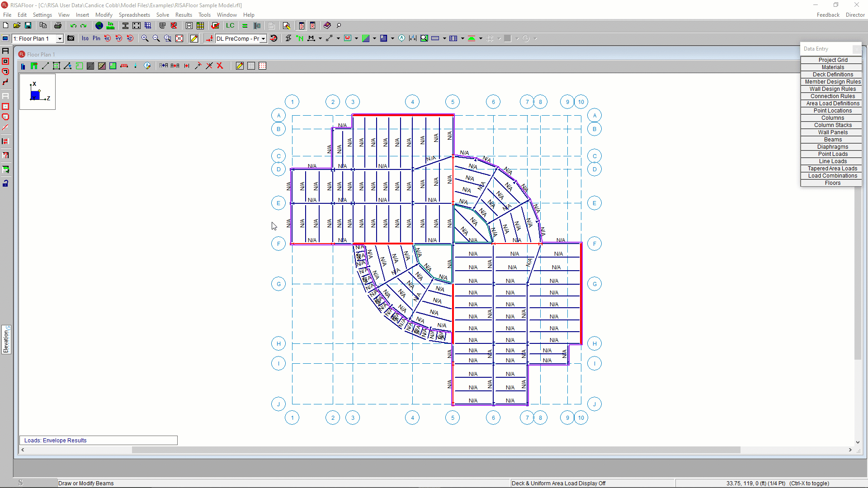Click the Draw Beams tool icon

pos(45,66)
